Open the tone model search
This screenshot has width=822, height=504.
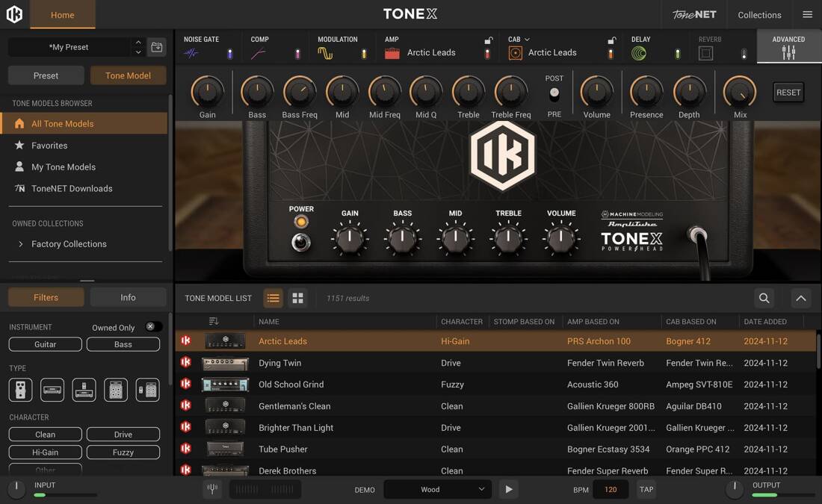pos(764,297)
